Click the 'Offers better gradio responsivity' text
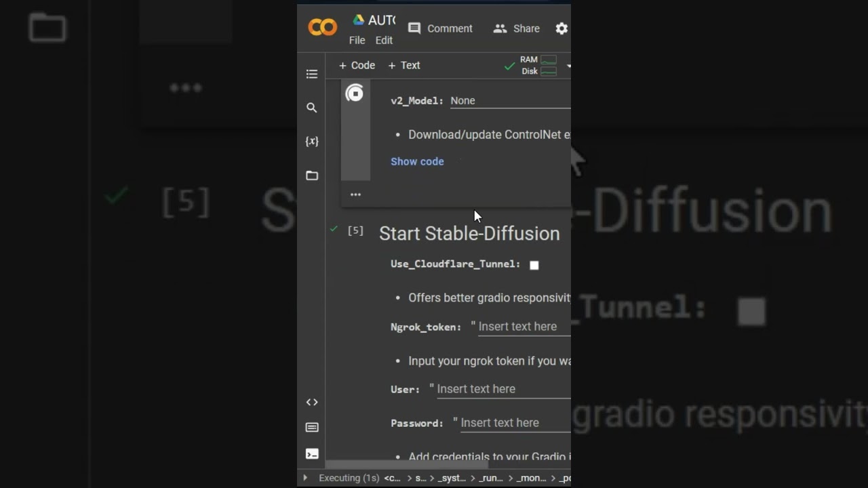The width and height of the screenshot is (868, 488). coord(489,298)
